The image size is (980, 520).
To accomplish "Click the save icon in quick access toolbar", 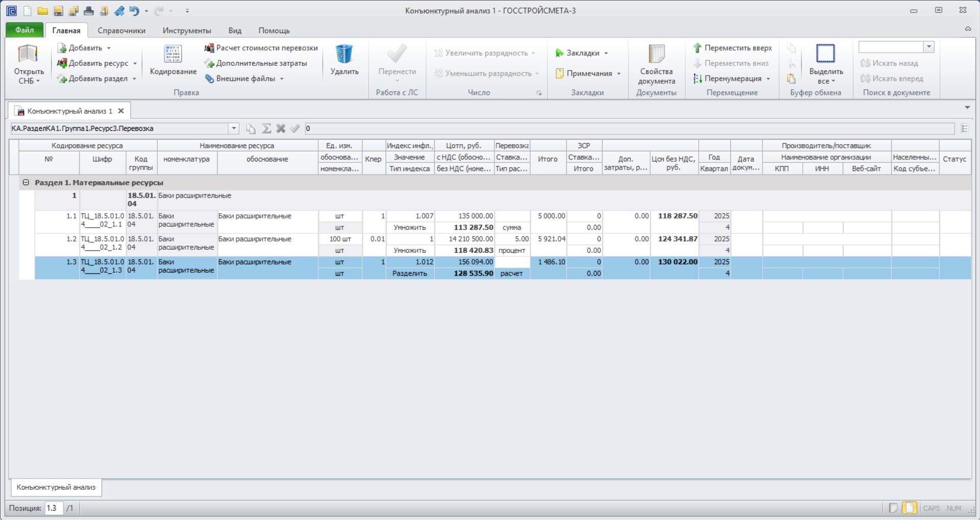I will (58, 11).
